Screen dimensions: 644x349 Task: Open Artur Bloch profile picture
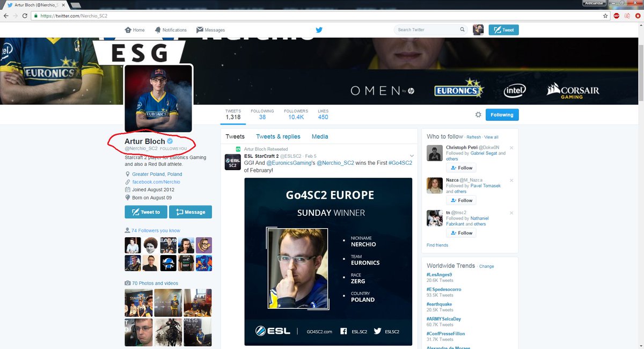[158, 98]
